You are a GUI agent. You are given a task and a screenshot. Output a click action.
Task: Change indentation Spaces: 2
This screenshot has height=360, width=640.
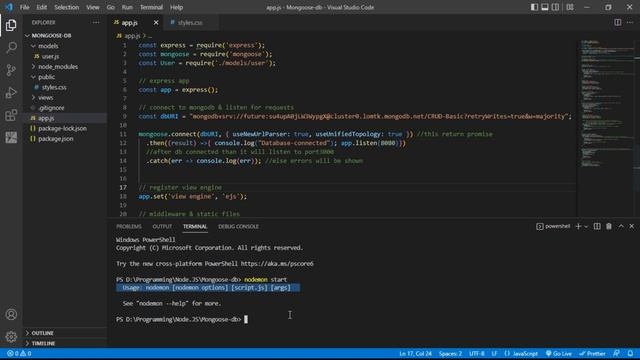(450, 353)
